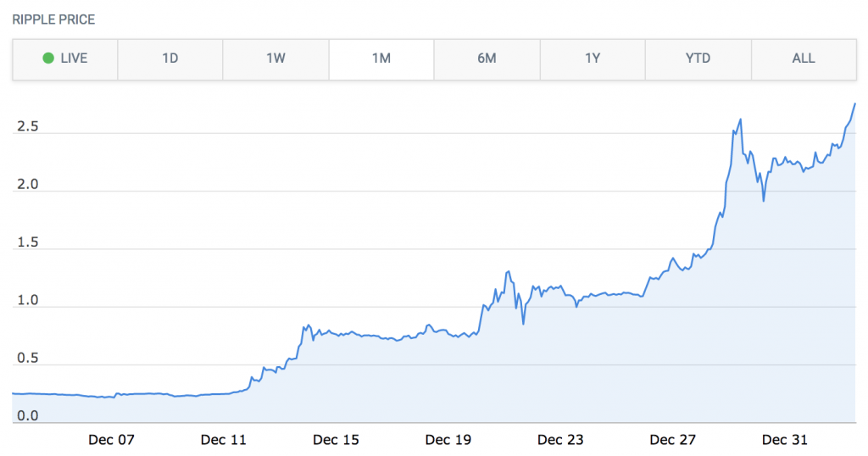
Task: Switch chart to 6M range
Action: click(x=487, y=59)
